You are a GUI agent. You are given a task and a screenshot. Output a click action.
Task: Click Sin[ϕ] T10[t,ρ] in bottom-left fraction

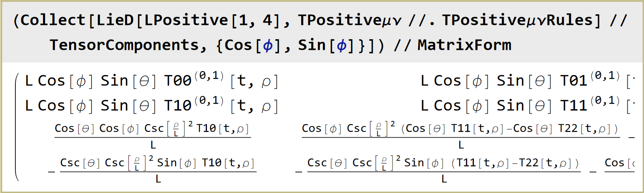click(x=205, y=163)
